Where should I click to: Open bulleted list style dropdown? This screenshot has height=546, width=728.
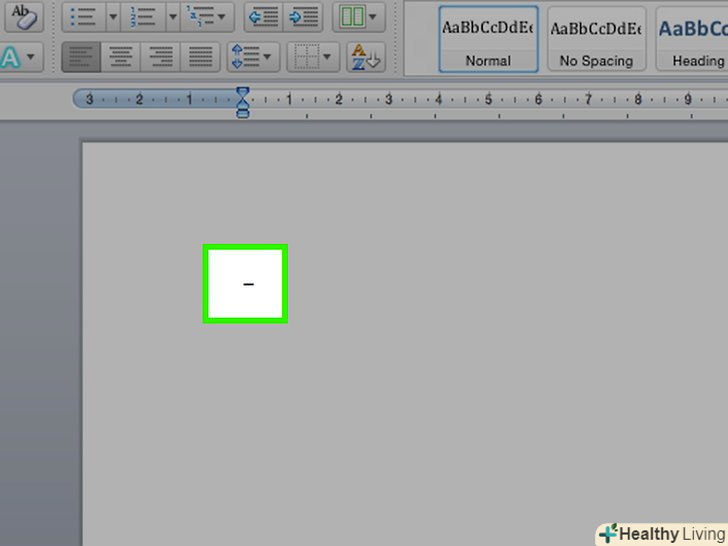(x=113, y=17)
